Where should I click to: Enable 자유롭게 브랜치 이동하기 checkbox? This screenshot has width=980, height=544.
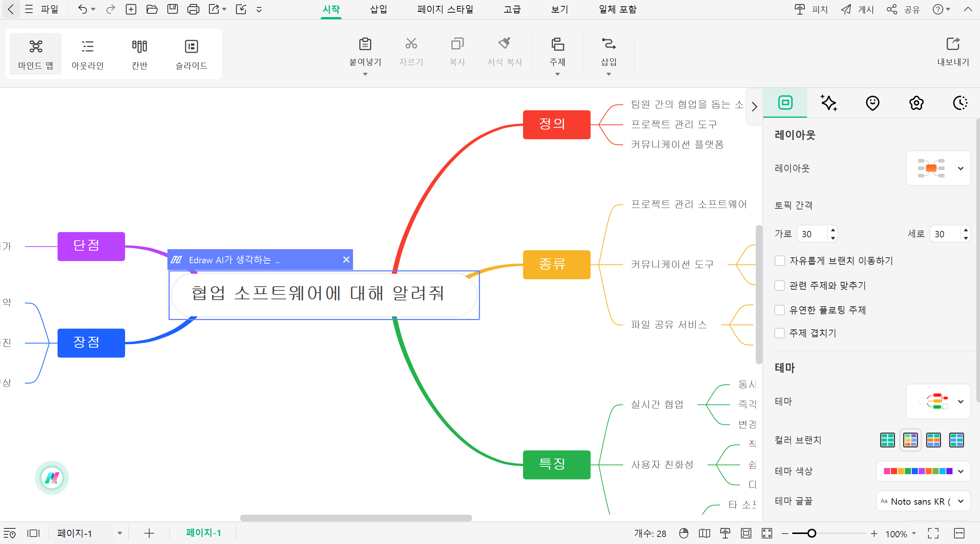780,261
